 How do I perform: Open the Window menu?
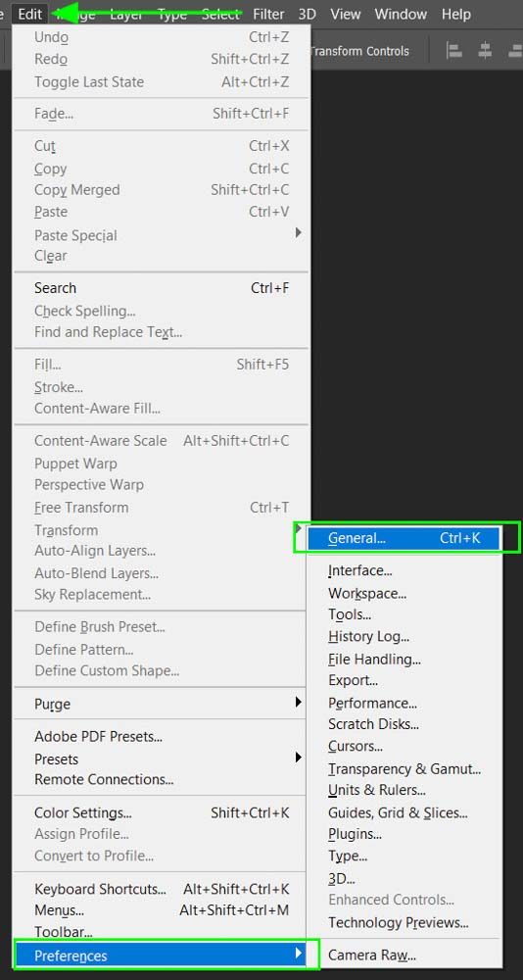coord(400,13)
